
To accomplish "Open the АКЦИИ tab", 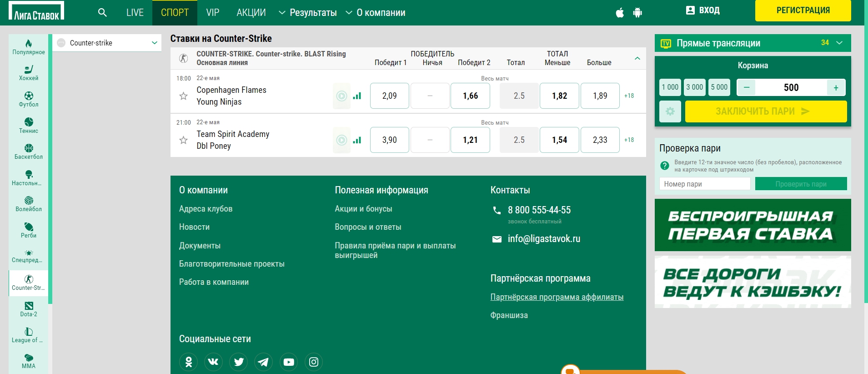I will click(x=251, y=13).
